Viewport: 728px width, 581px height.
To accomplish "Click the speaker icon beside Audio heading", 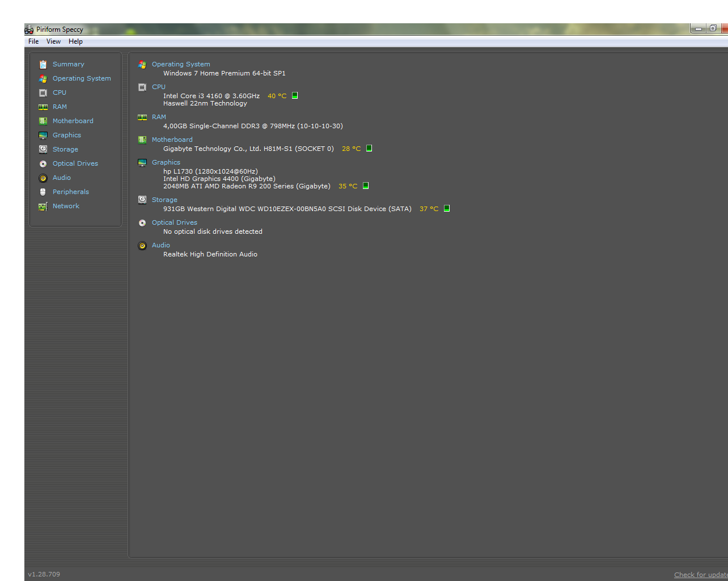I will coord(142,246).
